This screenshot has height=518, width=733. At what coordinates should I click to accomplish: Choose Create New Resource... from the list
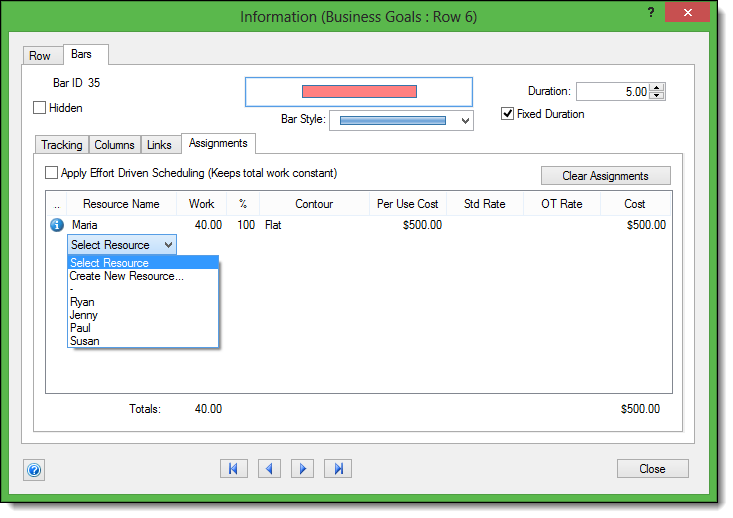[x=126, y=276]
